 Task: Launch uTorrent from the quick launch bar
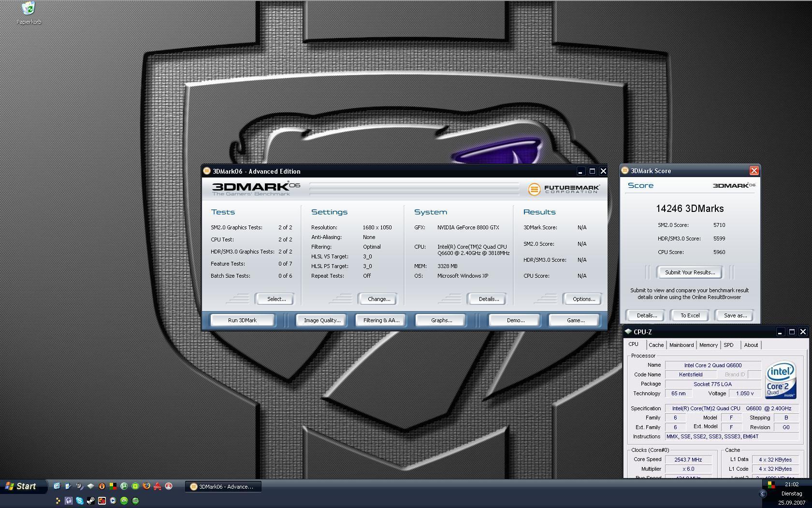pyautogui.click(x=124, y=486)
